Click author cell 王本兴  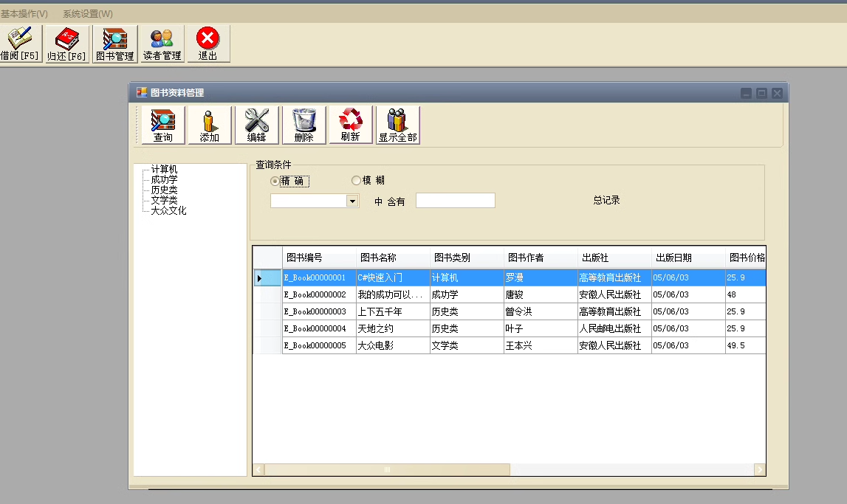[541, 345]
